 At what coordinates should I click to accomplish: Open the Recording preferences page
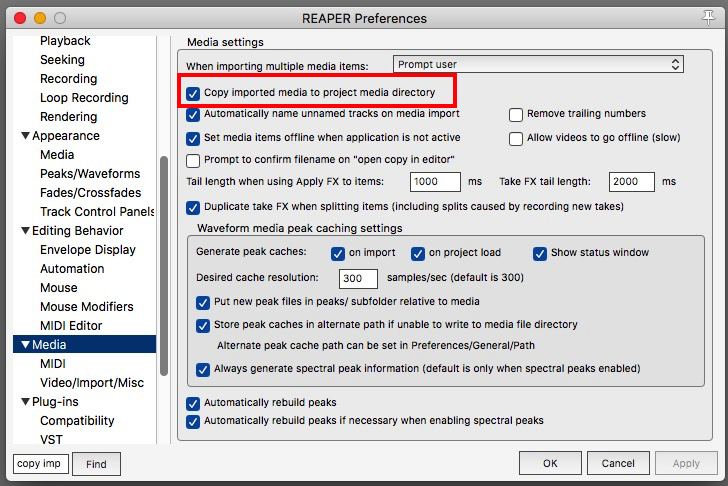69,79
